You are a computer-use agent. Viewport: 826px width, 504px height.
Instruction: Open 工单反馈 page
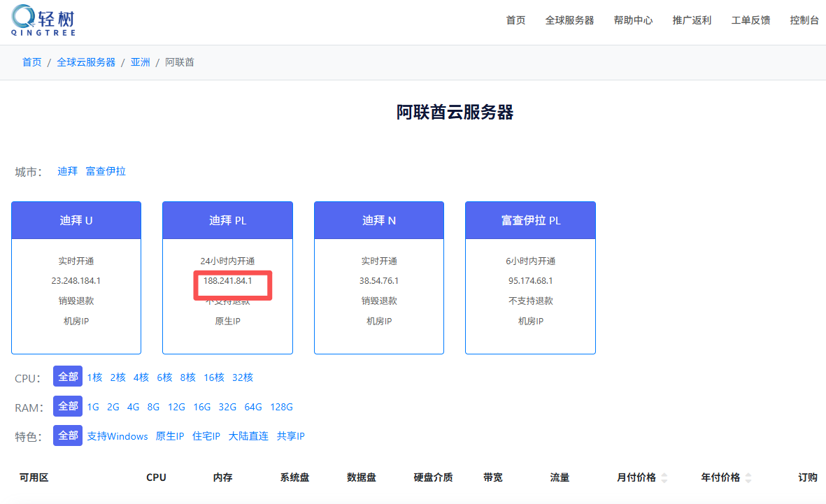coord(750,20)
